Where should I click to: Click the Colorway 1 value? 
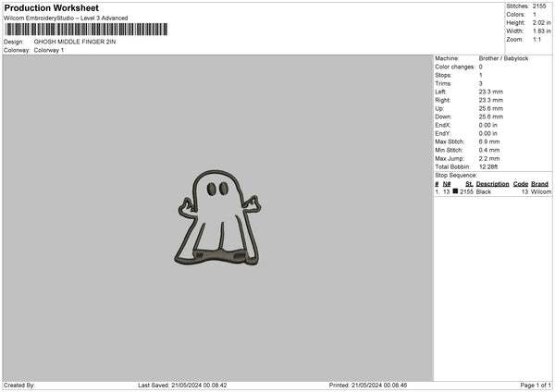coord(49,50)
